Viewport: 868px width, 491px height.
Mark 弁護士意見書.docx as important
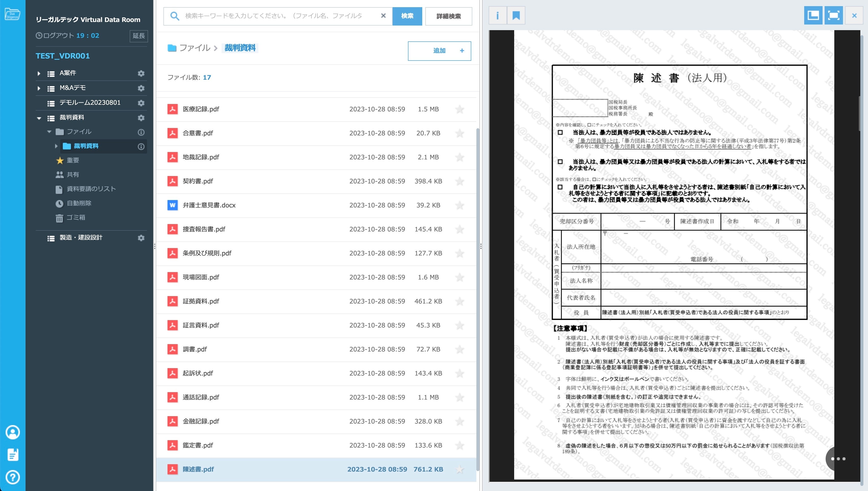click(460, 205)
